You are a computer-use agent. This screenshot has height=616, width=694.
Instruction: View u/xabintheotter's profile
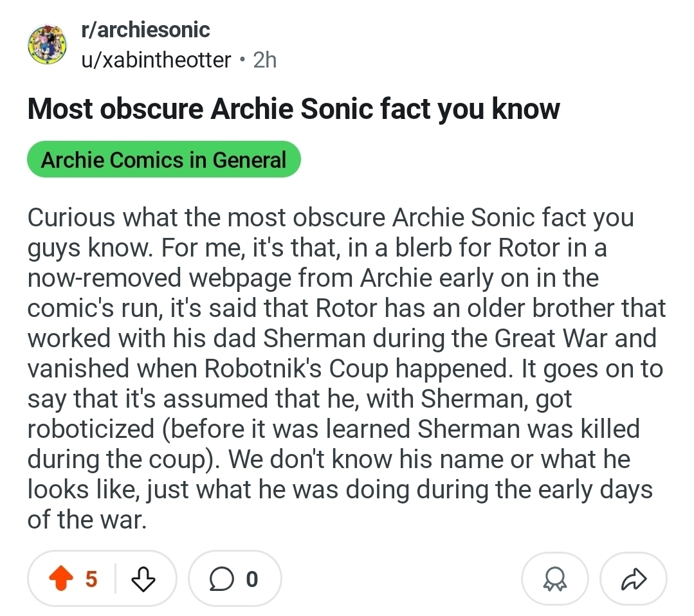(x=156, y=60)
